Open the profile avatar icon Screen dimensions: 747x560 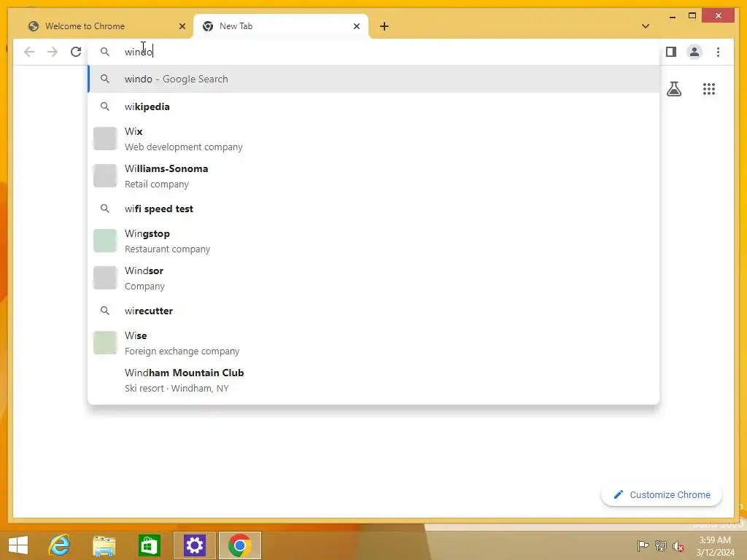click(694, 52)
